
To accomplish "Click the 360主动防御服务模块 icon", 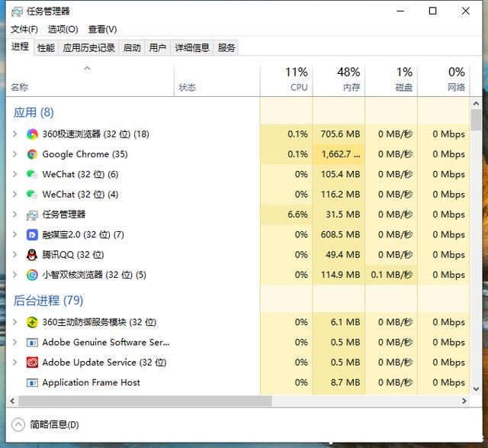I will (x=32, y=322).
